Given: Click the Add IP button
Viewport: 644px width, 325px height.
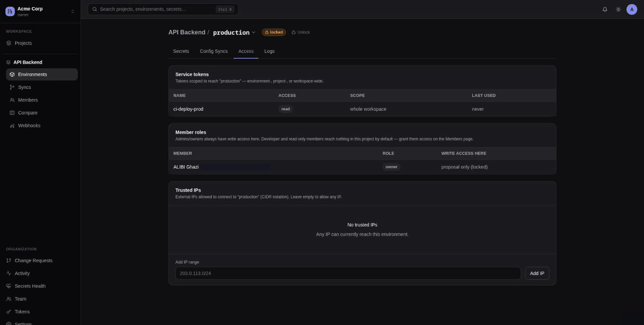Looking at the screenshot, I should click(x=537, y=273).
